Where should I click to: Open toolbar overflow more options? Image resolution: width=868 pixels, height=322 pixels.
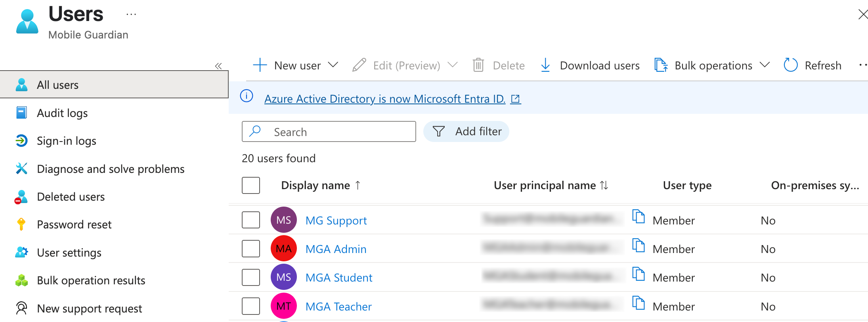click(863, 65)
